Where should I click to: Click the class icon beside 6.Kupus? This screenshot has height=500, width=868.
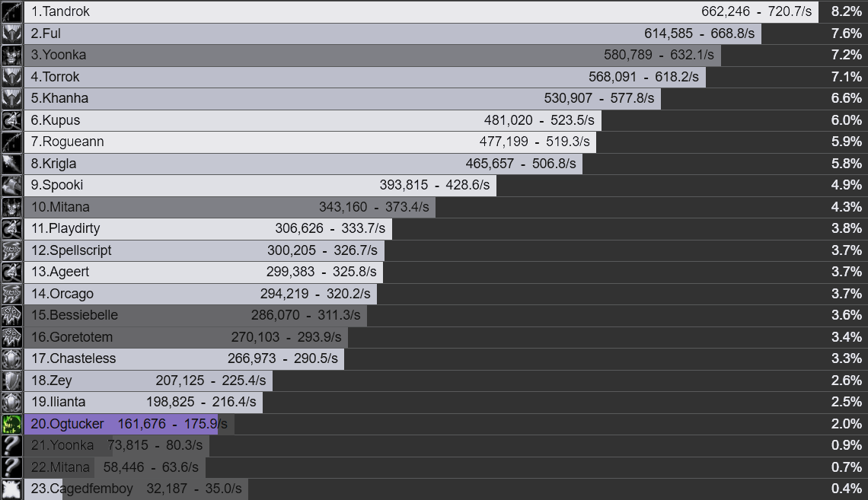click(x=11, y=120)
